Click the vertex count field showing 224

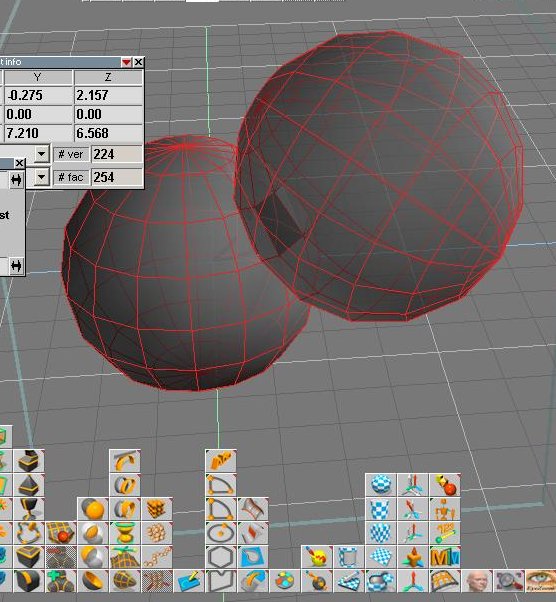[116, 154]
